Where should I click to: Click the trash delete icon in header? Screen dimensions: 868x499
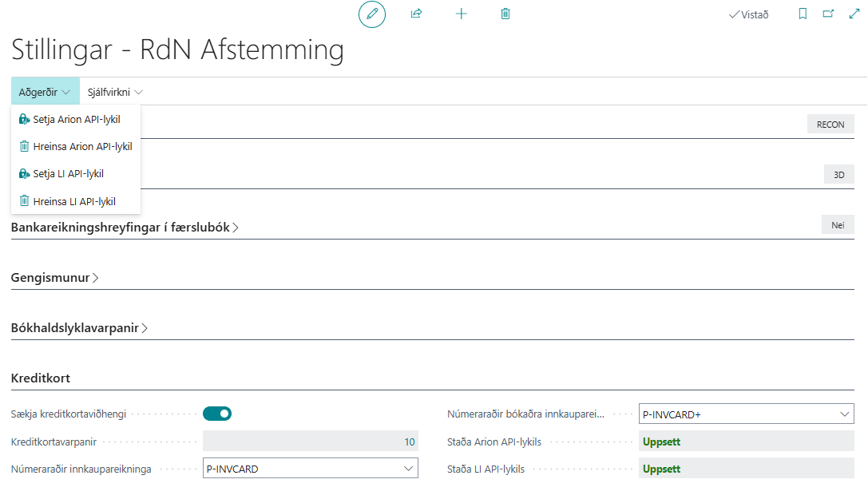pyautogui.click(x=505, y=14)
